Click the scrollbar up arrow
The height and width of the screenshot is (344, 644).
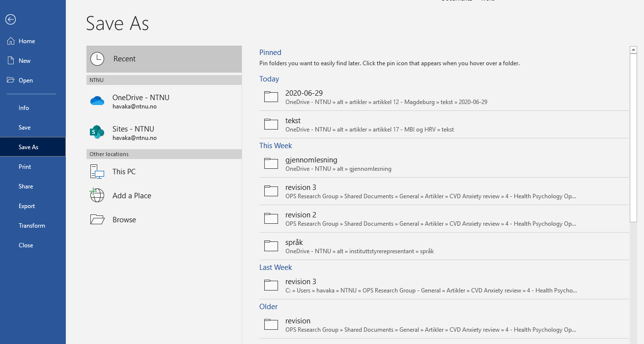pyautogui.click(x=633, y=50)
